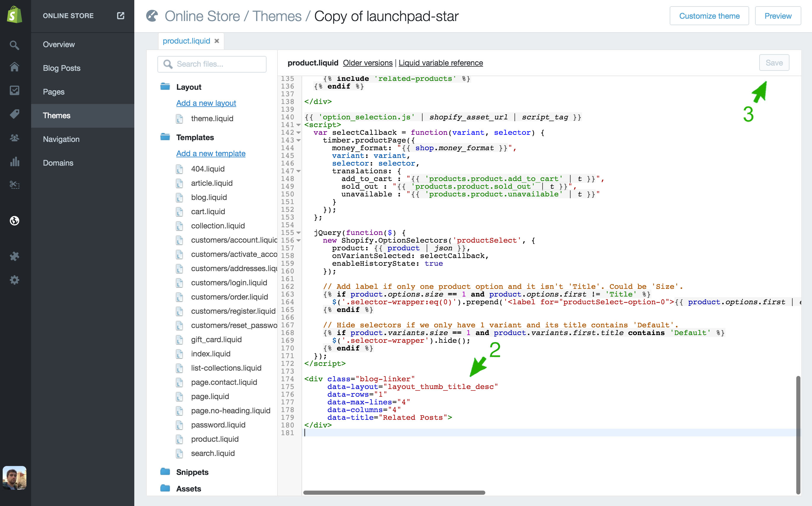Click Customize theme button
The image size is (812, 506).
(709, 16)
